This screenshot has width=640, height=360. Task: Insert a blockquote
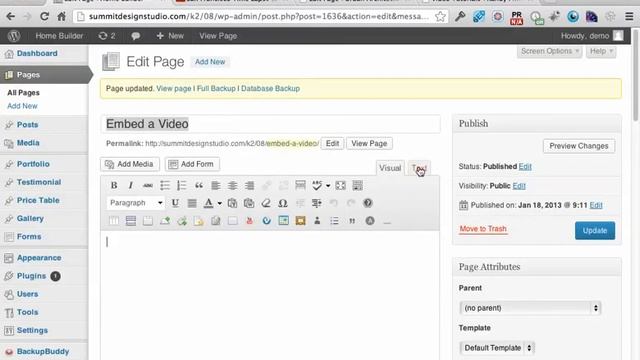(199, 185)
